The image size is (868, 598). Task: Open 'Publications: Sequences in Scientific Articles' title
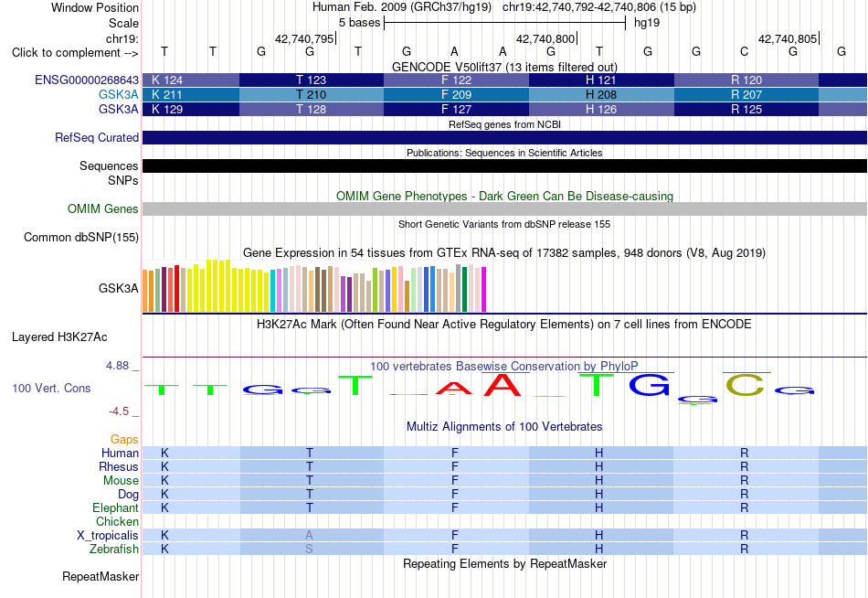[x=504, y=153]
